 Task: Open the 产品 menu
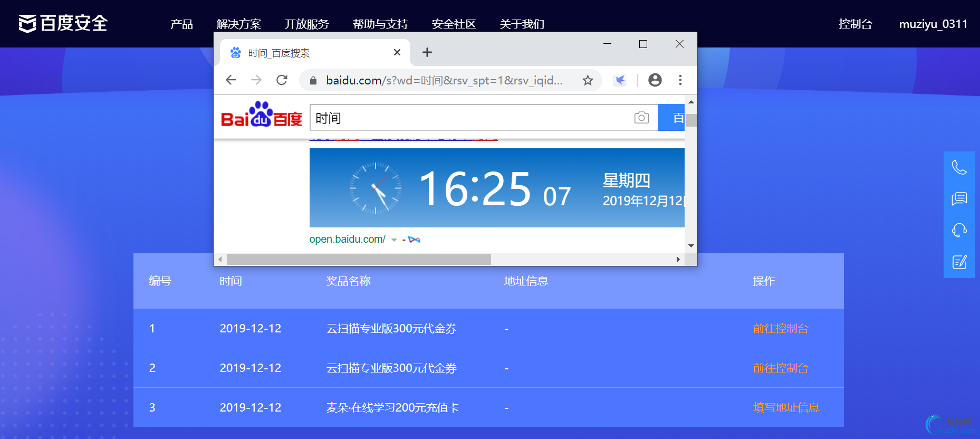[x=181, y=24]
